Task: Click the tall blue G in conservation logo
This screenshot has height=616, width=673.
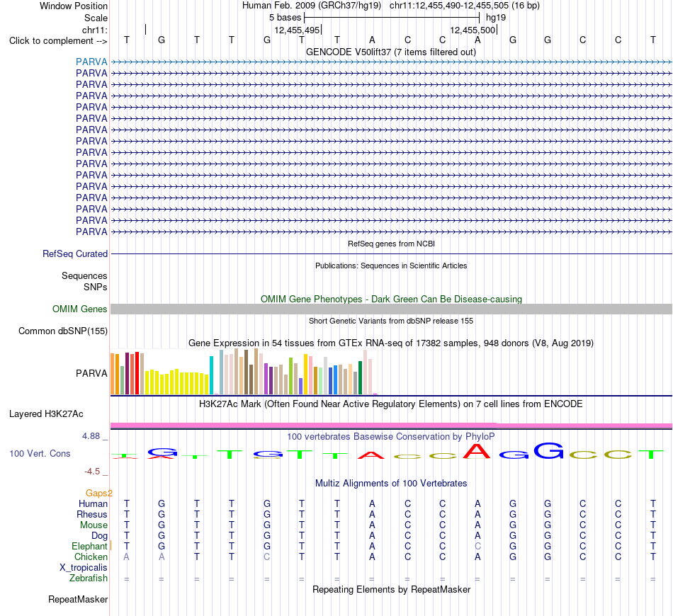Action: coord(548,450)
